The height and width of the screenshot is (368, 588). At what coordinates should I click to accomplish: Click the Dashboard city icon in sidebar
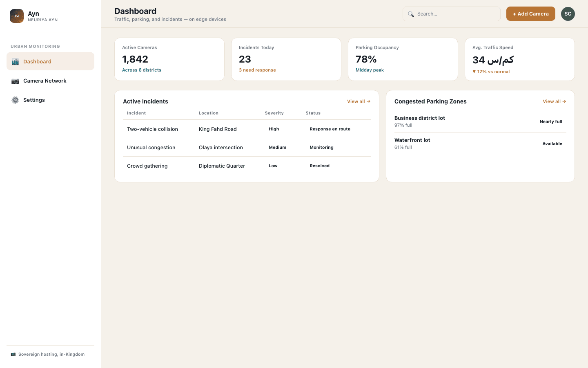(x=15, y=61)
